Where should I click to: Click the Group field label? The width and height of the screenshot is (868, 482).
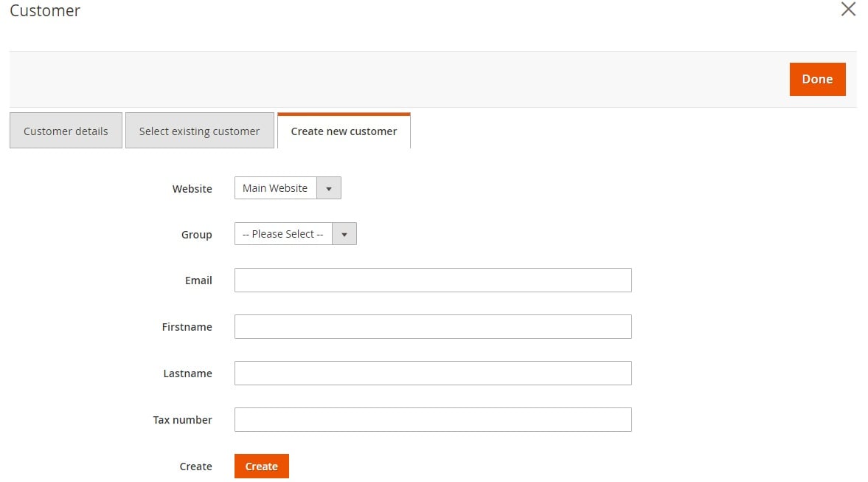pyautogui.click(x=196, y=235)
